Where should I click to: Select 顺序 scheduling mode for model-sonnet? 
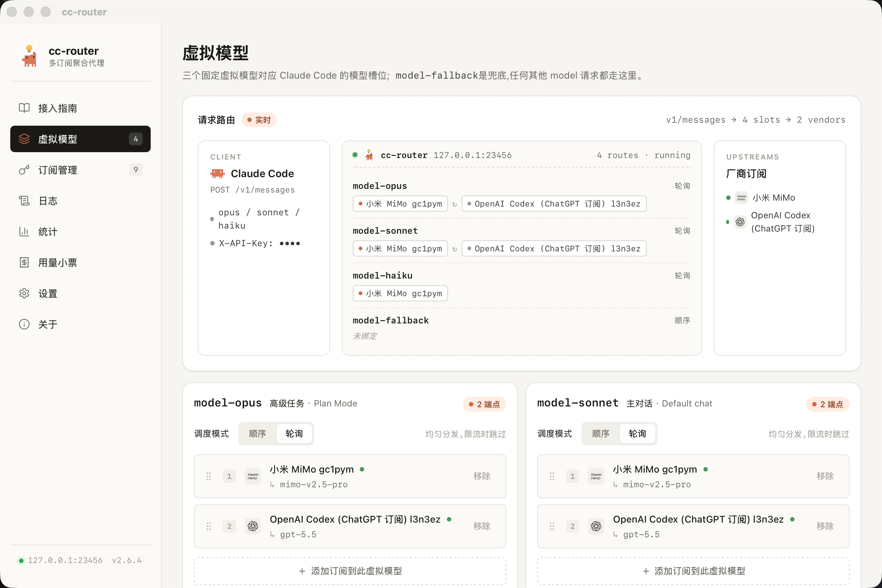(600, 434)
